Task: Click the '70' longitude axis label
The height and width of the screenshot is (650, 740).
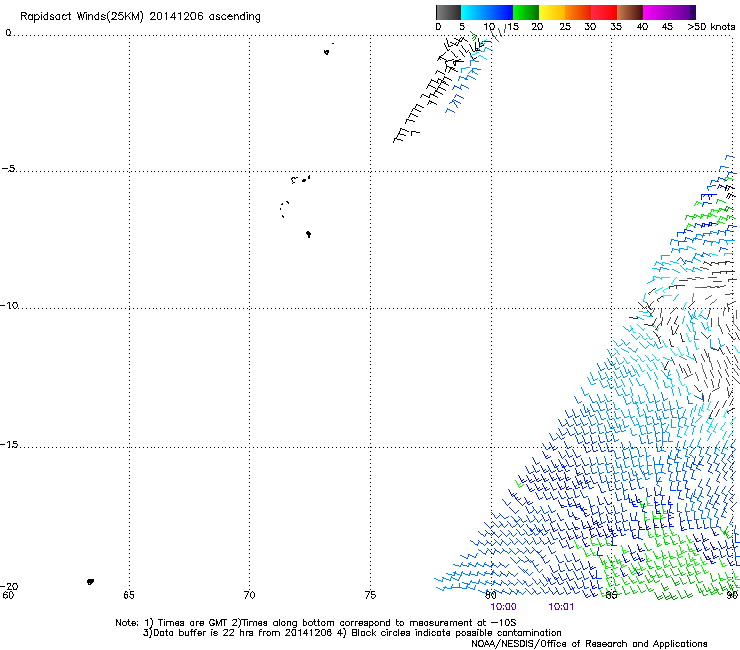Action: [249, 595]
